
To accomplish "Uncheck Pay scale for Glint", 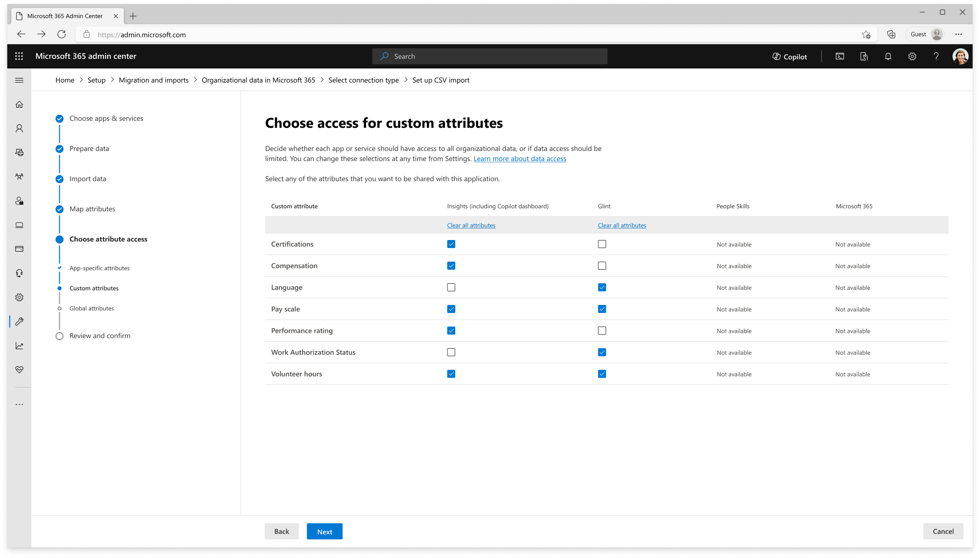I will [602, 309].
